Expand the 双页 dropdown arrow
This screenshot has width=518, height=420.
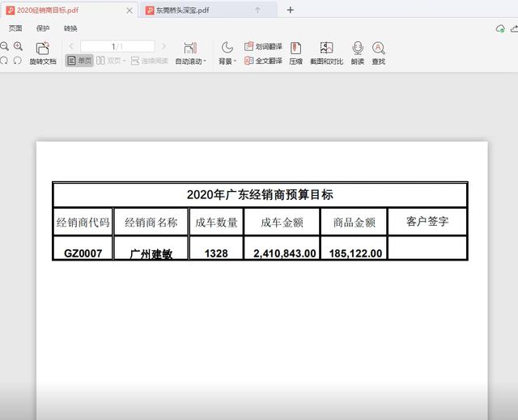tap(124, 61)
